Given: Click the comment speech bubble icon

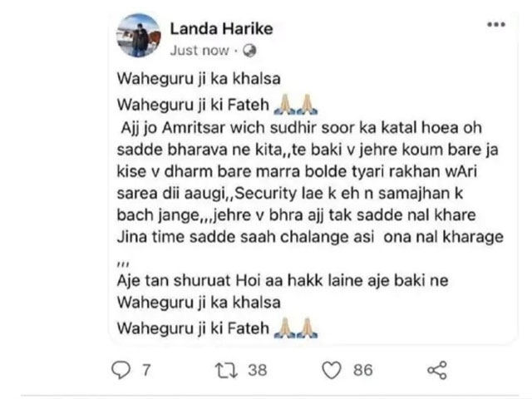Looking at the screenshot, I should coord(121,370).
